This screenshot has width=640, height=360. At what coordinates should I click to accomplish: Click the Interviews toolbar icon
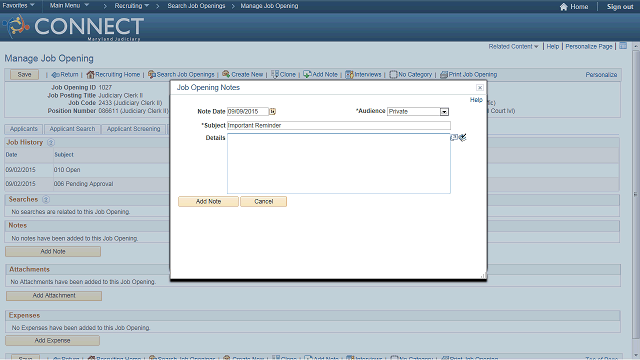(349, 75)
